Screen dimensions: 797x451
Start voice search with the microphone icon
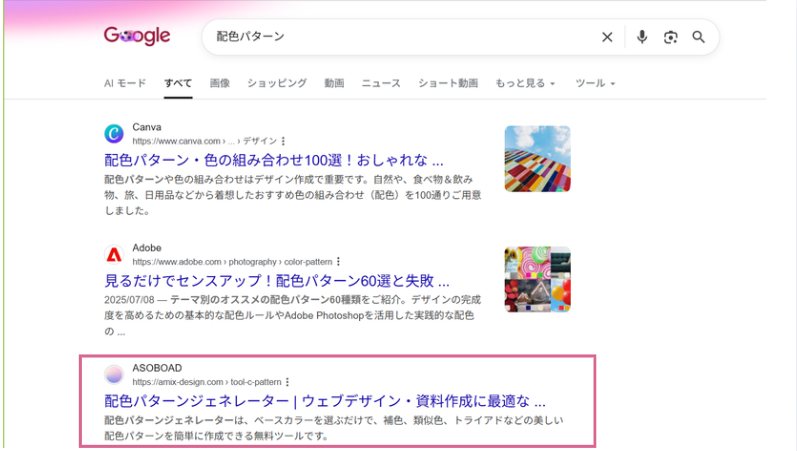pyautogui.click(x=642, y=37)
